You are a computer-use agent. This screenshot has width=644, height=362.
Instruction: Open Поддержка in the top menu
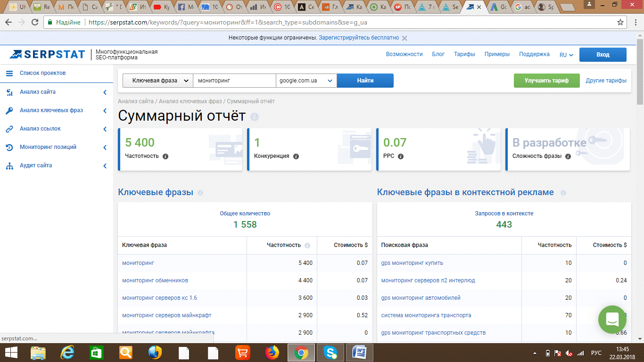click(x=534, y=54)
